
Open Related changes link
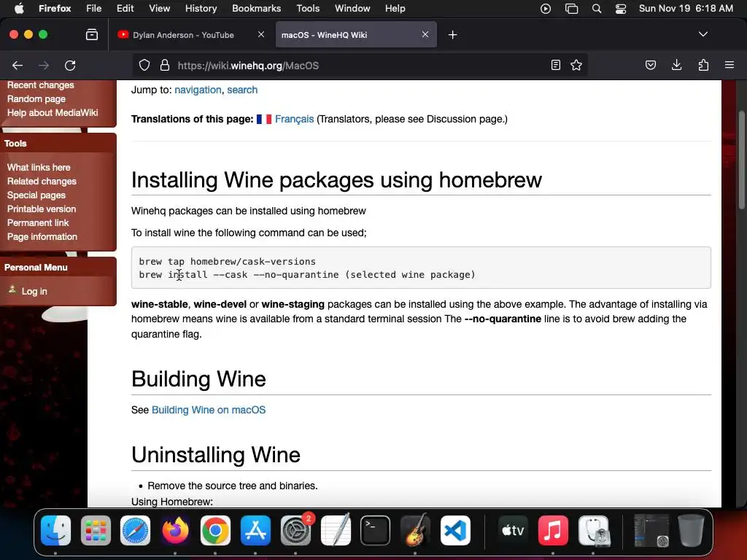42,181
